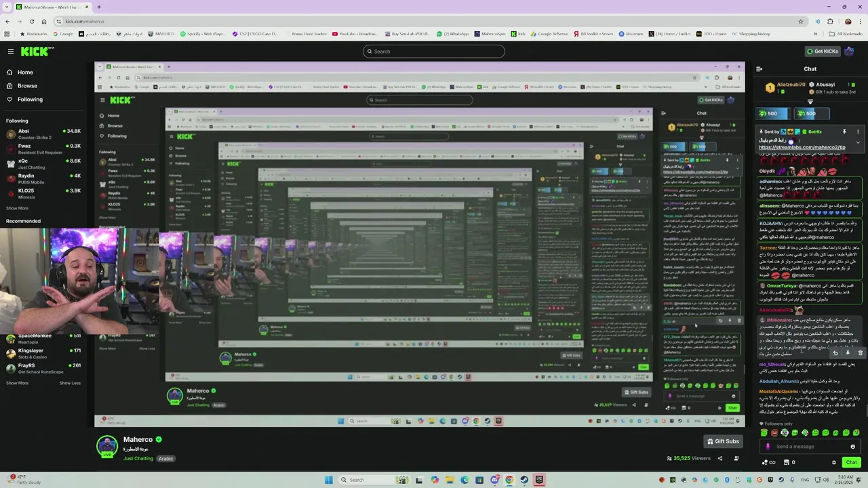868x488 pixels.
Task: Open pinned message three-dot options
Action: (x=858, y=131)
